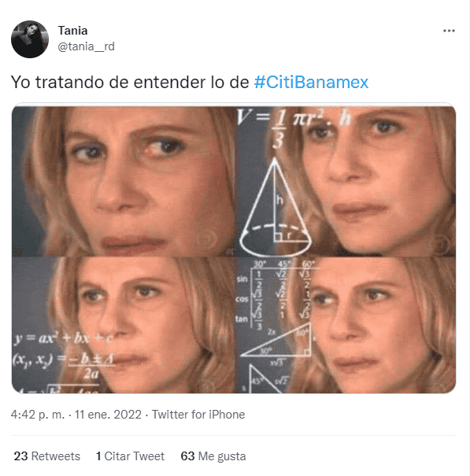This screenshot has height=476, width=470.
Task: Click the Twitter for iPhone source label
Action: [198, 415]
